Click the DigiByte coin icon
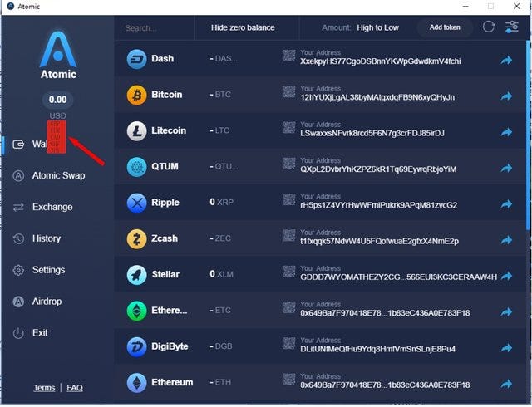The image size is (532, 407). click(x=136, y=346)
